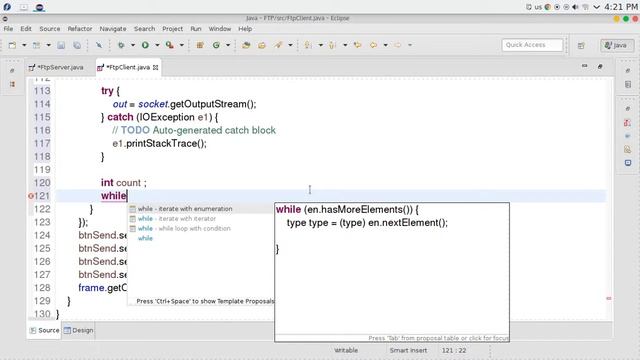Click the Save toolbar icon

tap(61, 45)
